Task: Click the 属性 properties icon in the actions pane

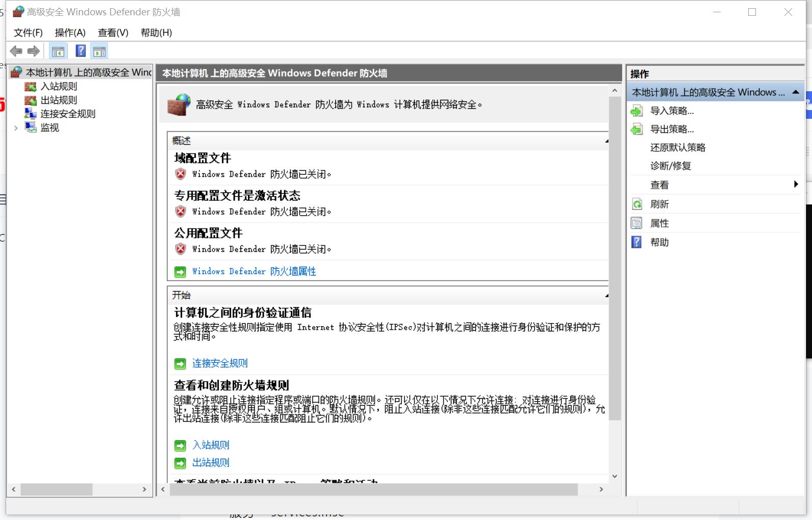Action: tap(637, 223)
